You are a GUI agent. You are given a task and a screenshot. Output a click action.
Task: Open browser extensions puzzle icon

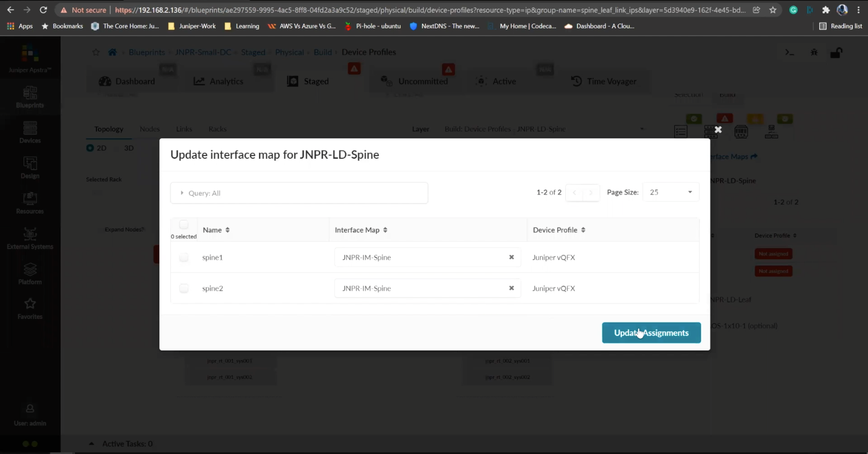pyautogui.click(x=826, y=10)
